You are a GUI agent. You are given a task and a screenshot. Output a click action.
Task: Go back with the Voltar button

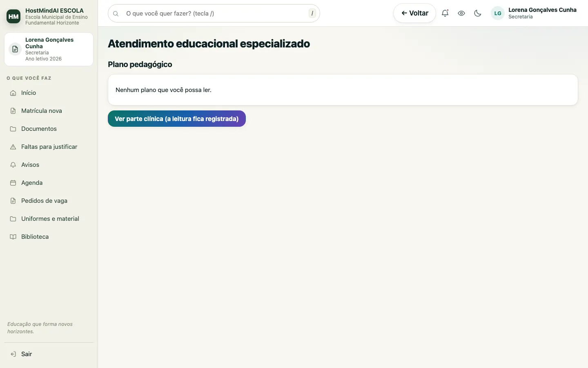[414, 13]
